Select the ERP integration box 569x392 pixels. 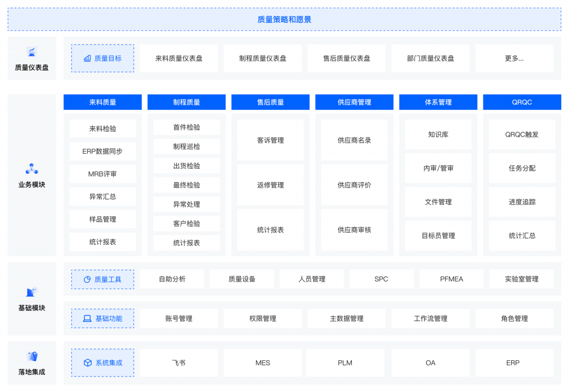pos(514,363)
